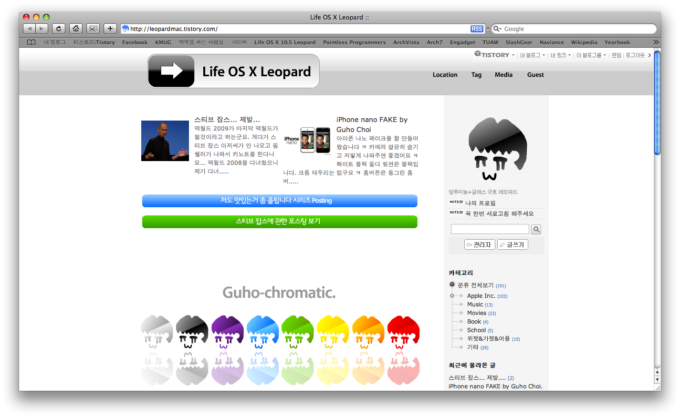Go back with the Safari back arrow

point(29,29)
